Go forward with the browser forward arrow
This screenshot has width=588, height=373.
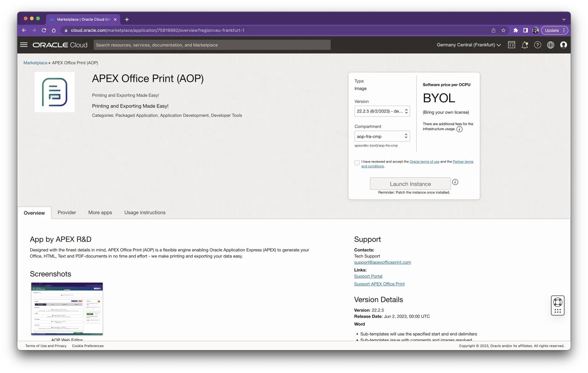(x=34, y=30)
